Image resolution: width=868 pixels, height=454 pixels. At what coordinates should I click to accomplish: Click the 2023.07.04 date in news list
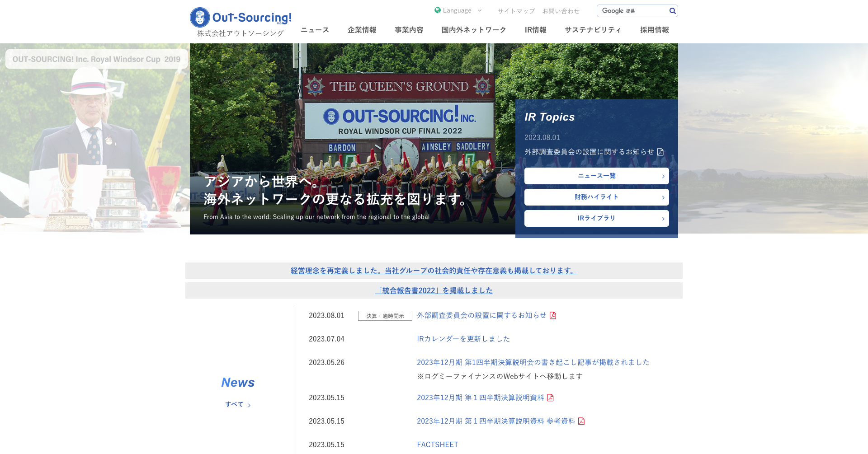pos(326,339)
